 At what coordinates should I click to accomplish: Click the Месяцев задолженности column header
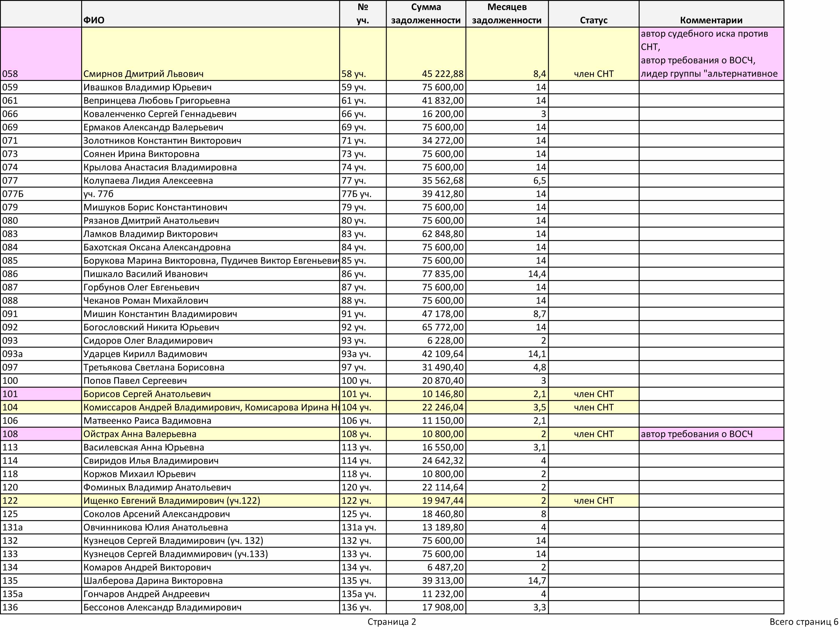[506, 14]
